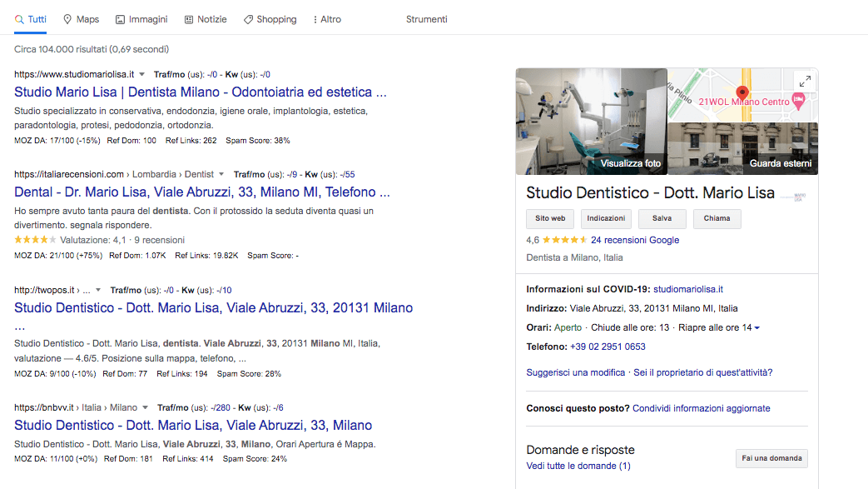The width and height of the screenshot is (868, 489).
Task: Click the address 'Viale Abruzzi, 33, 20131 Milano MI, Italia'
Action: click(x=654, y=308)
